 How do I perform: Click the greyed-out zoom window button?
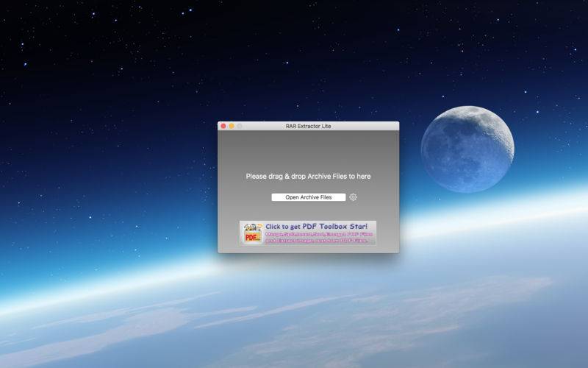tap(240, 126)
